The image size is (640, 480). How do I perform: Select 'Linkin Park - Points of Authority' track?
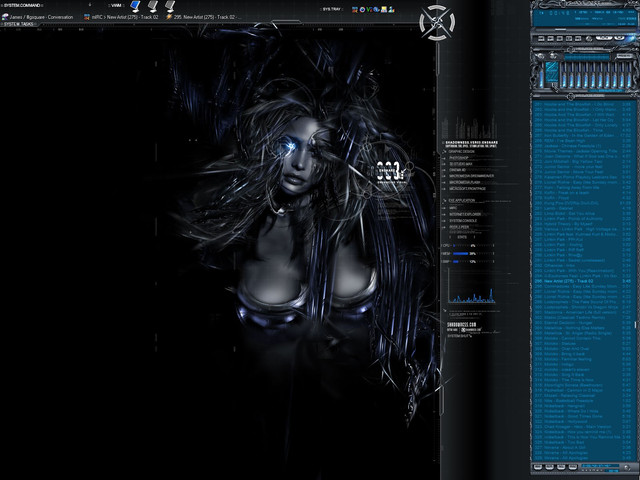pyautogui.click(x=582, y=219)
